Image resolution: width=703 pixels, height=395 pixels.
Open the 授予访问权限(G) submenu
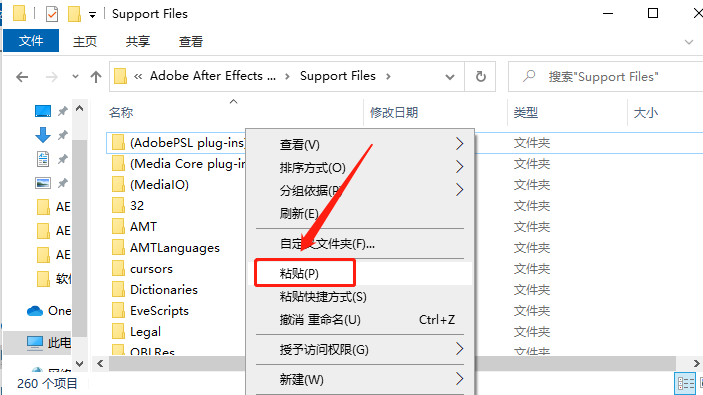click(360, 349)
